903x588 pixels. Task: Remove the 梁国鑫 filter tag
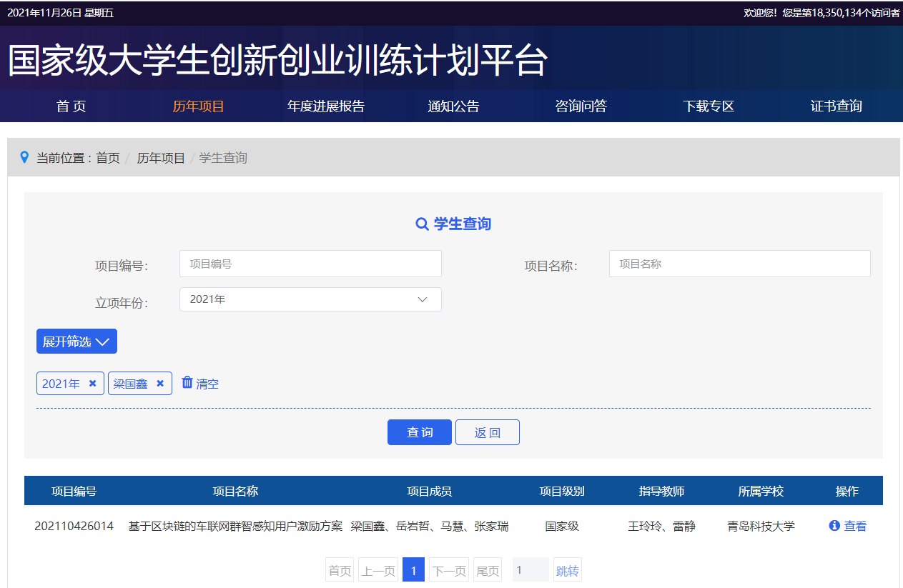(x=160, y=384)
